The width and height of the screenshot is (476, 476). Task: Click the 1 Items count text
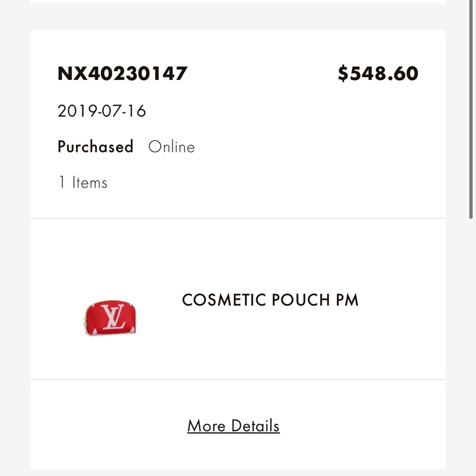coord(82,182)
